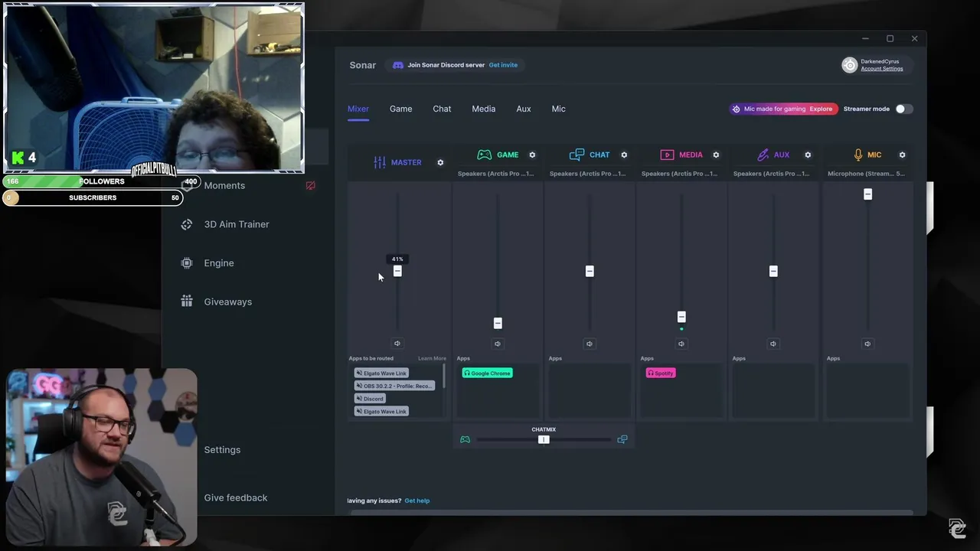
Task: Click Explore on mic promo banner
Action: pos(821,109)
